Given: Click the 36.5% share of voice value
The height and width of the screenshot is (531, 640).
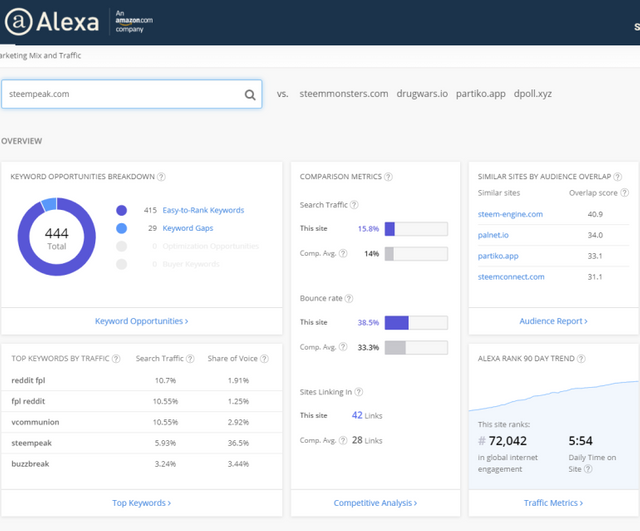Looking at the screenshot, I should coord(238,443).
